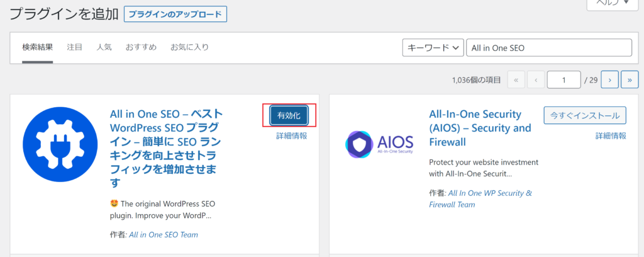Image resolution: width=644 pixels, height=257 pixels.
Task: Switch to the おすすめ tab
Action: 142,47
